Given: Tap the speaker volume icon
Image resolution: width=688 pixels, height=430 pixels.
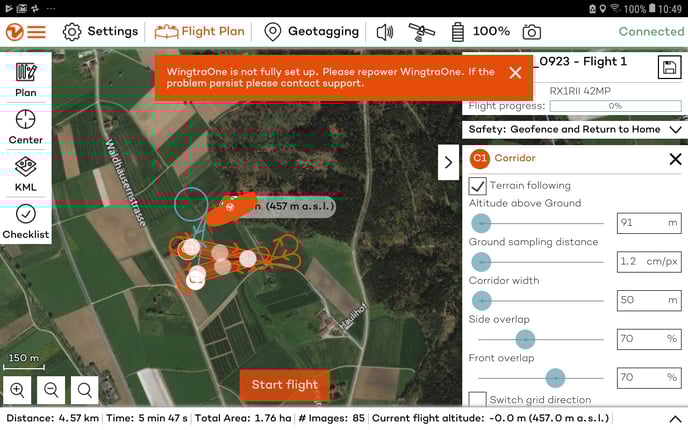Looking at the screenshot, I should (x=385, y=32).
